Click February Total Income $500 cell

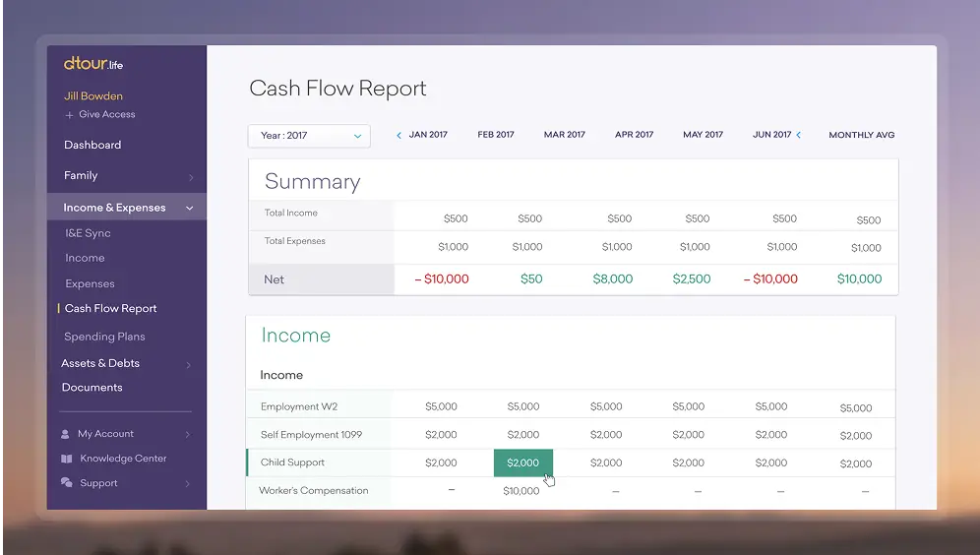tap(530, 218)
